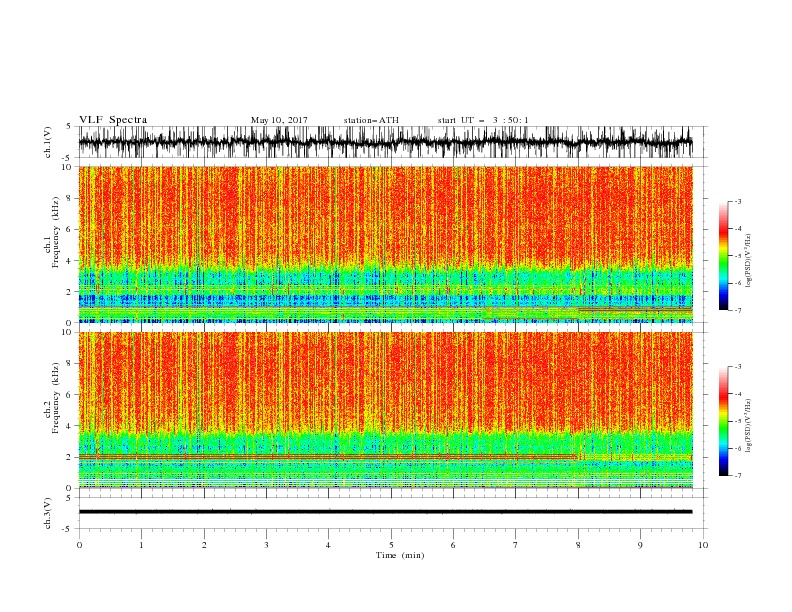
Task: Click the 'Time (min)' axis title
Action: point(400,555)
